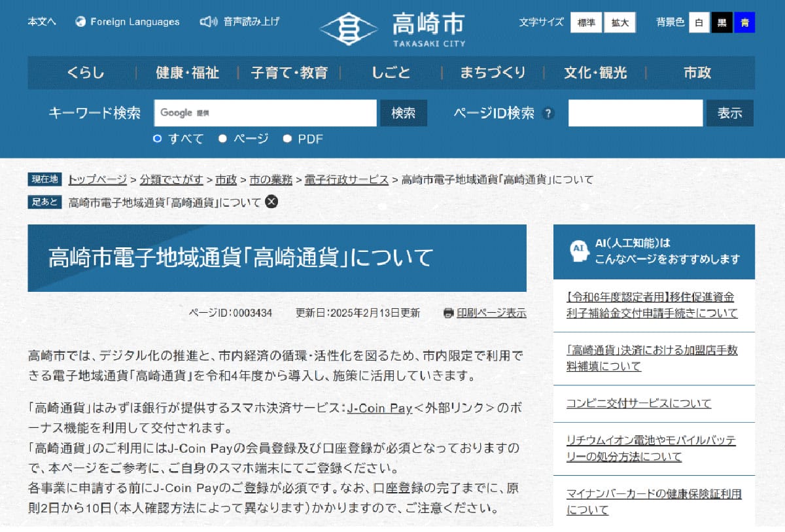Select the PDF search radio button

coord(287,138)
